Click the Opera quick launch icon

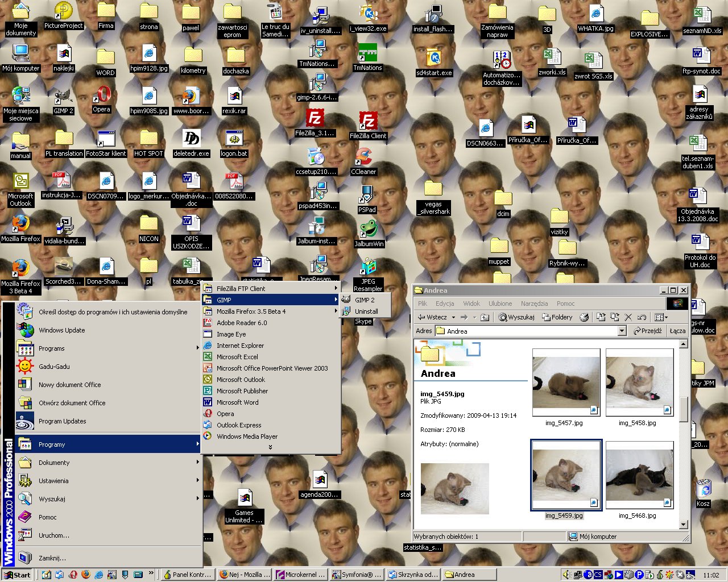pos(73,575)
